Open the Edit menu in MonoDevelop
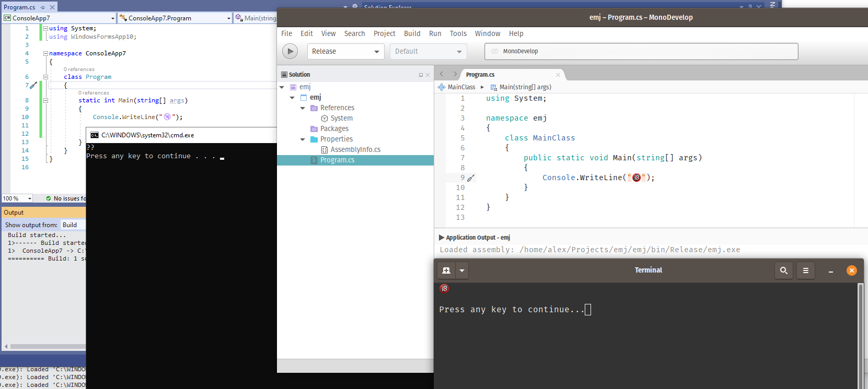Viewport: 868px width, 389px height. pyautogui.click(x=307, y=33)
